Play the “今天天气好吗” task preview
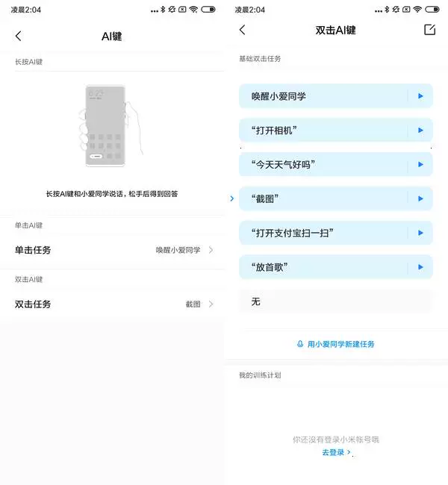The width and height of the screenshot is (448, 485). [420, 164]
